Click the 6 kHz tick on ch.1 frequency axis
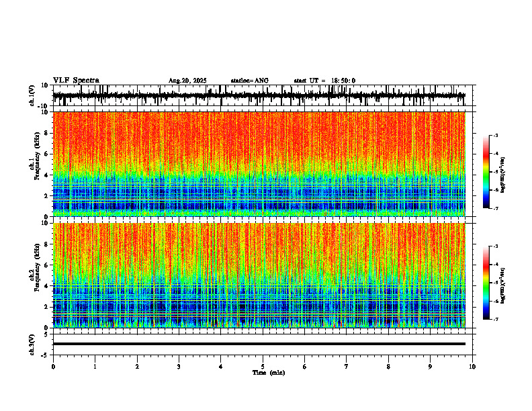 46,154
